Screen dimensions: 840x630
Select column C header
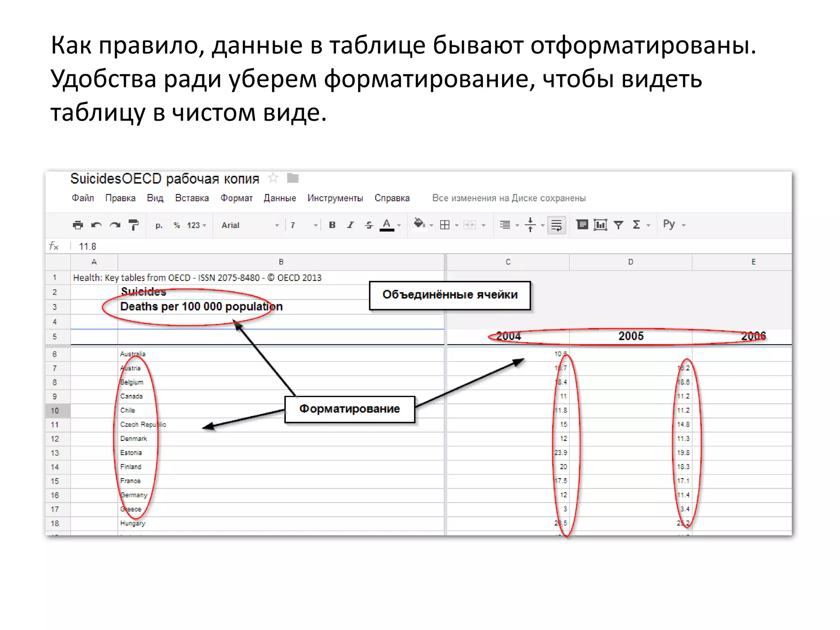click(x=508, y=262)
